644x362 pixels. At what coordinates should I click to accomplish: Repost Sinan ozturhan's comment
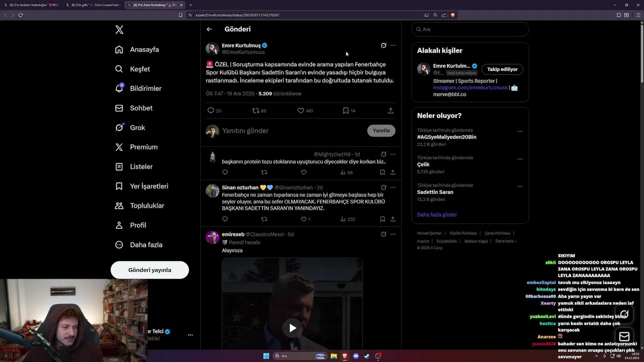pos(264,219)
